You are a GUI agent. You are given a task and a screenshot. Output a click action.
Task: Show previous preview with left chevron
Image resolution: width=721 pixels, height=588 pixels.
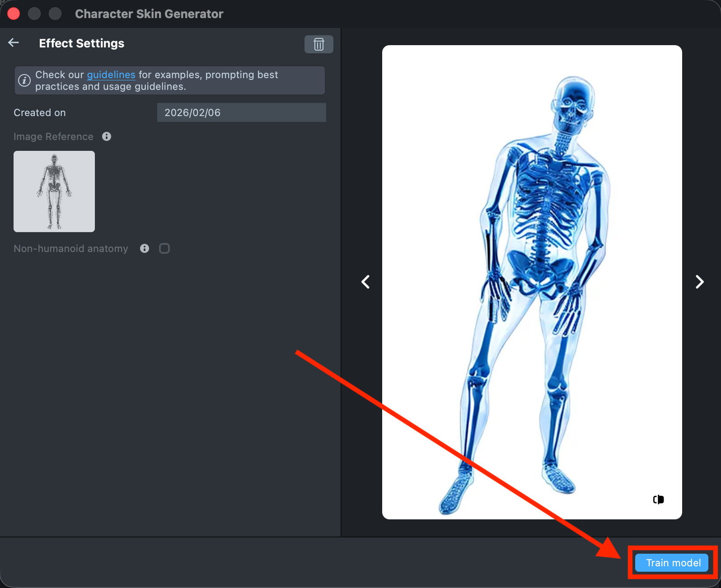pyautogui.click(x=365, y=282)
